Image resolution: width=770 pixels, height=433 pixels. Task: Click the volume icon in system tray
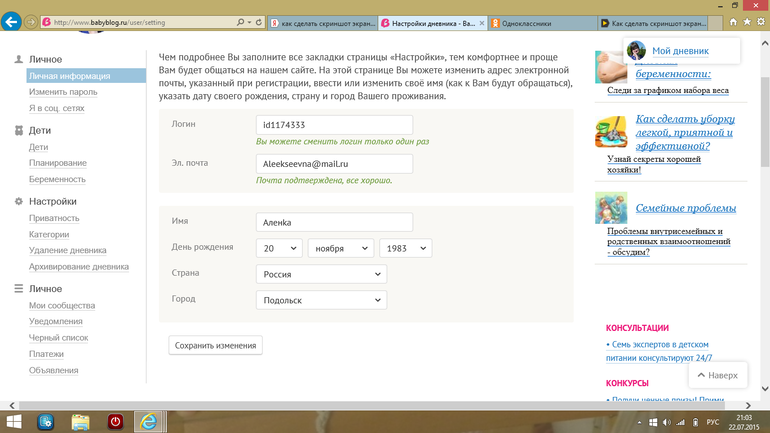[666, 422]
